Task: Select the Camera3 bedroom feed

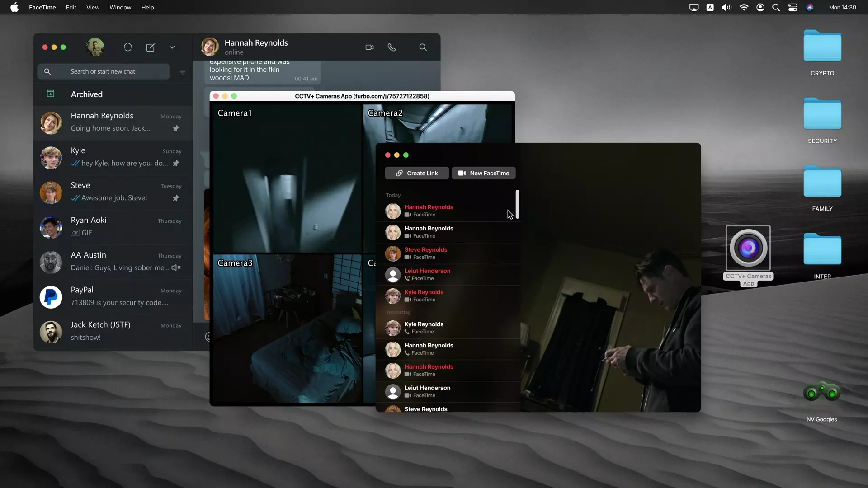Action: click(287, 328)
